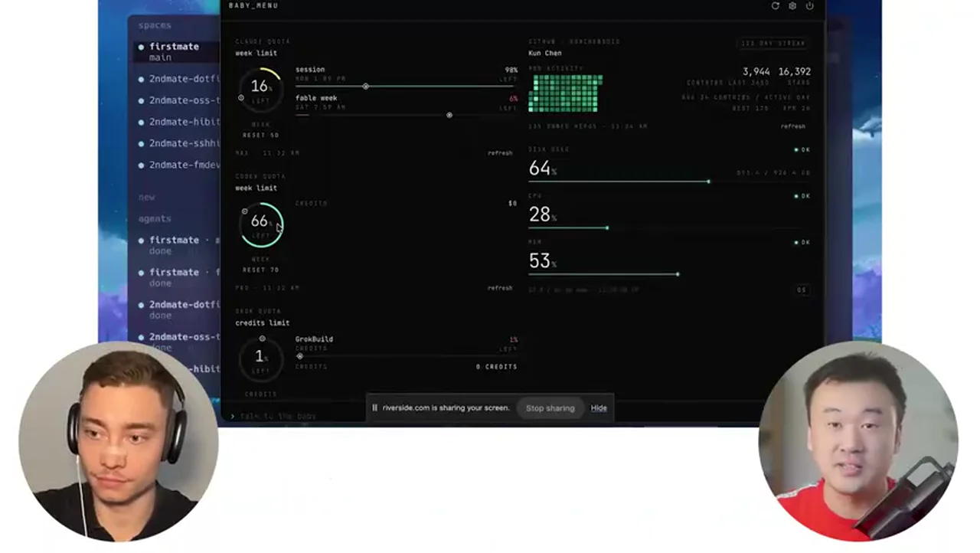Click the Stop sharing button

(550, 408)
